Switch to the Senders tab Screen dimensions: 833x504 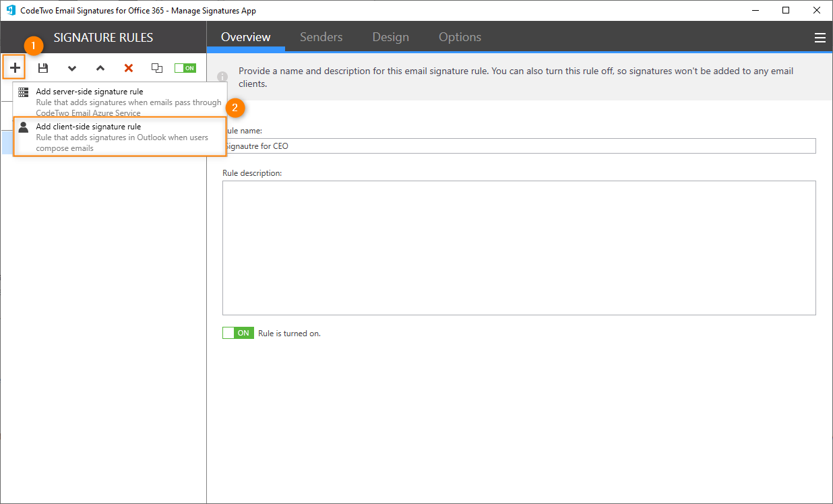(x=321, y=37)
